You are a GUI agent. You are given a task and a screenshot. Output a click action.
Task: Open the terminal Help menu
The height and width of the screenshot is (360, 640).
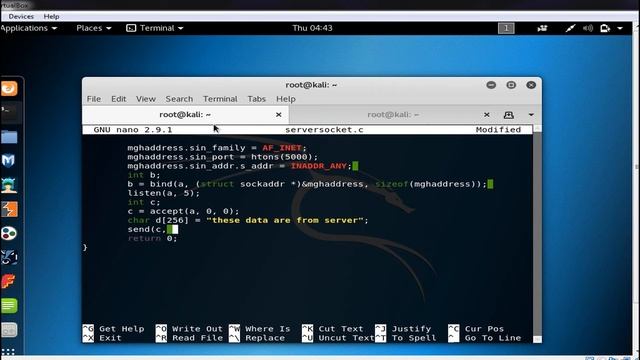tap(286, 99)
